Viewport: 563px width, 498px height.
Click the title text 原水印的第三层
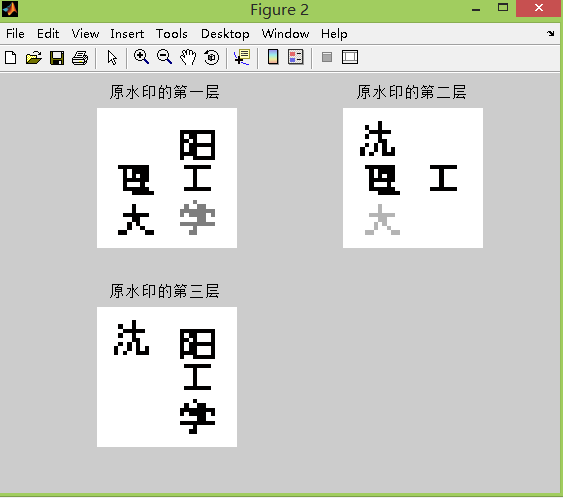pyautogui.click(x=164, y=291)
